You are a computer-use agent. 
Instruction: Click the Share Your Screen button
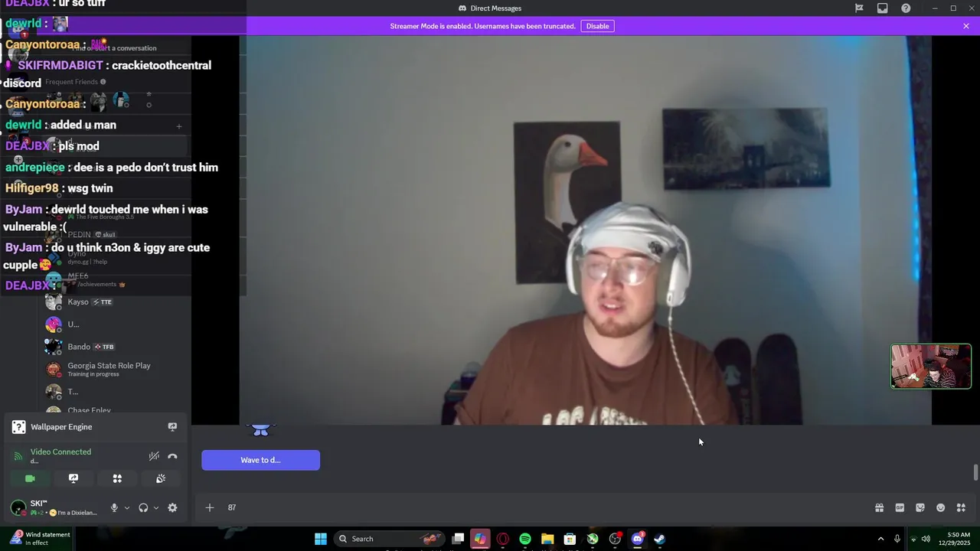pos(73,478)
